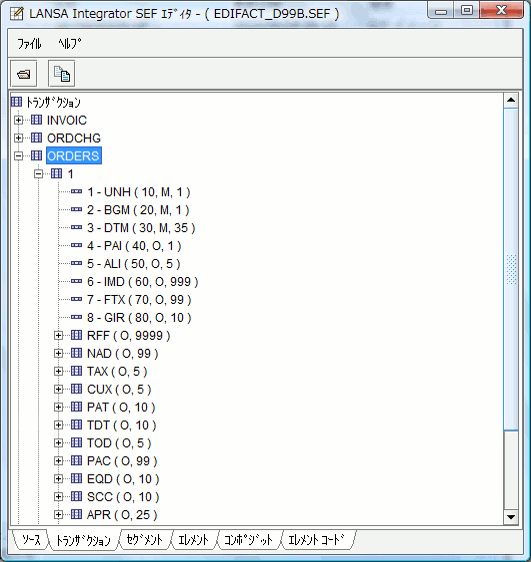Click the INVOIC transaction table icon

(36, 120)
